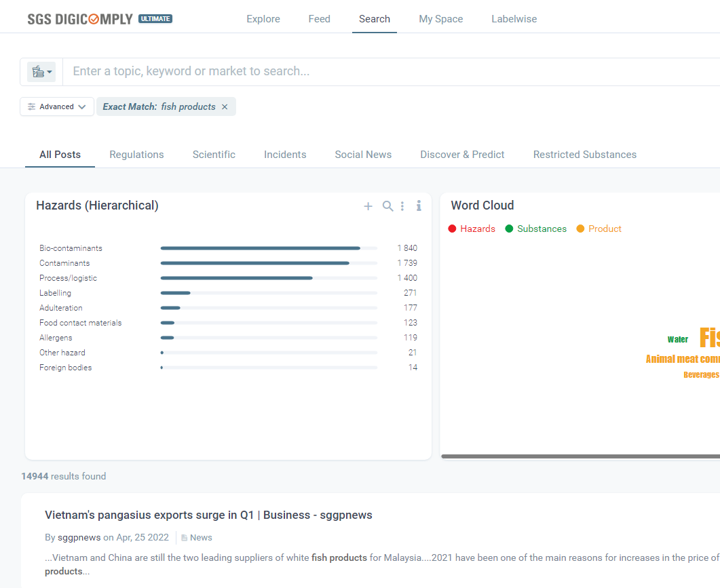720x588 pixels.
Task: Switch to the Incidents tab
Action: 285,155
